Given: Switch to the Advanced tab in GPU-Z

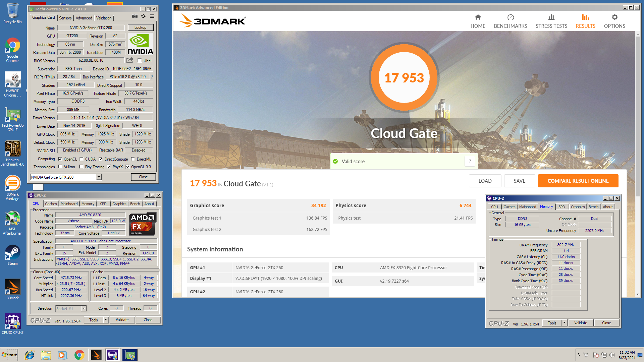Looking at the screenshot, I should 84,18.
